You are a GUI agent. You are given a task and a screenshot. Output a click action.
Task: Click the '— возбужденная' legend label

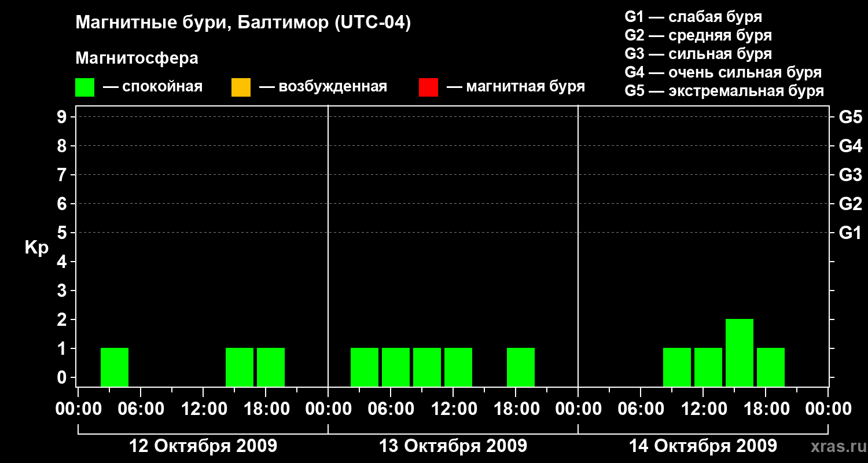323,87
